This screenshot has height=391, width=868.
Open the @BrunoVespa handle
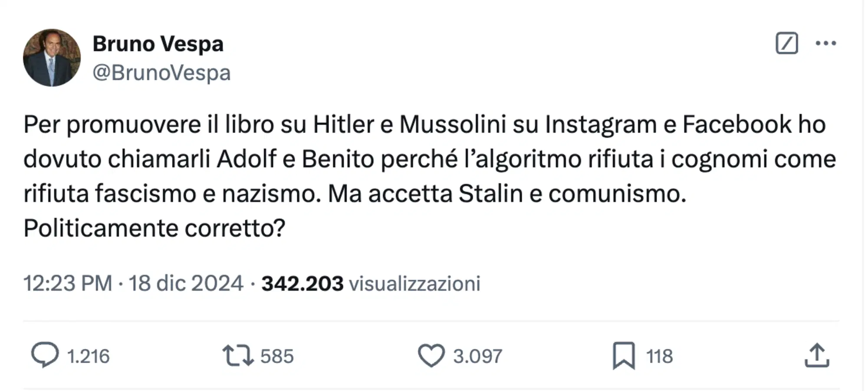point(161,73)
